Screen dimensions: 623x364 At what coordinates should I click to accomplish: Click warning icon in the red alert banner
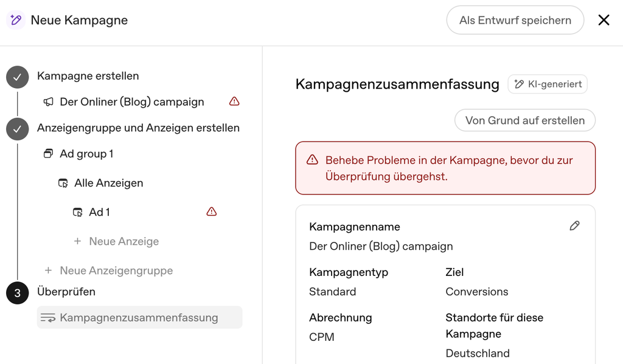[312, 160]
